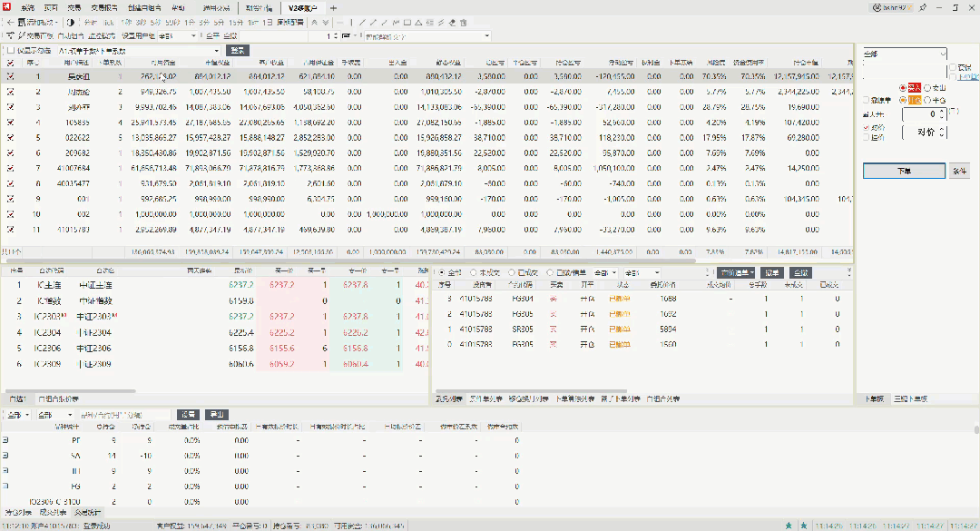This screenshot has width=980, height=531.
Task: Click horizontal scrollbar under accounts table
Action: (x=350, y=261)
